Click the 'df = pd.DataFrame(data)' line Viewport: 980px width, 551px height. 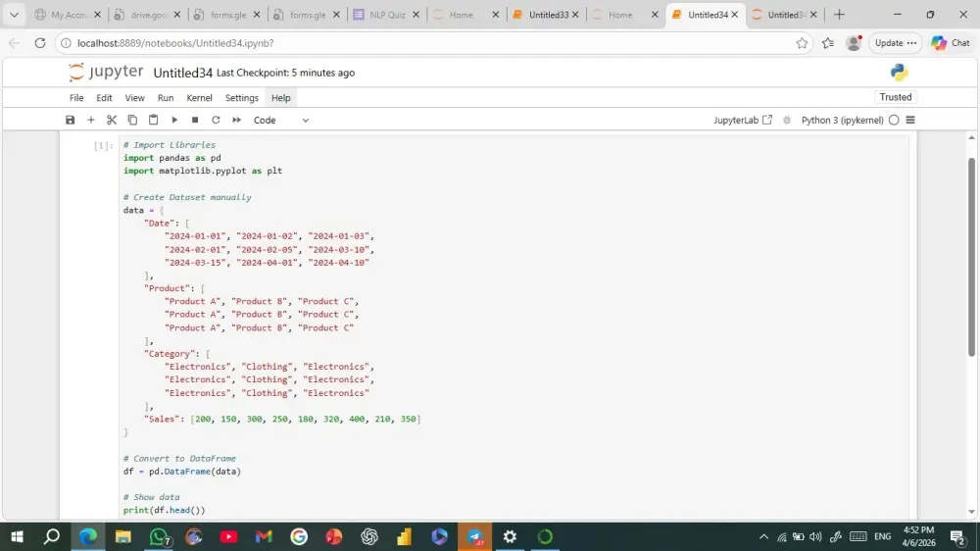[182, 471]
